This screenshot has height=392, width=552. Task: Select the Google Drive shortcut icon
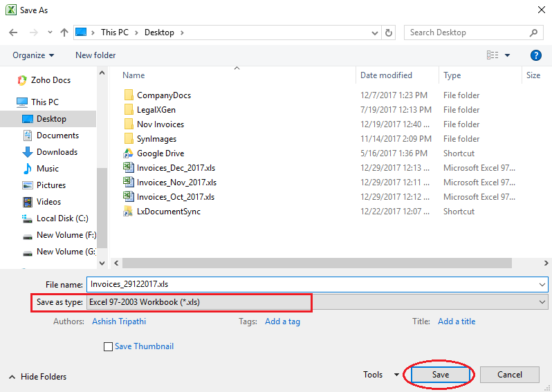pyautogui.click(x=128, y=153)
